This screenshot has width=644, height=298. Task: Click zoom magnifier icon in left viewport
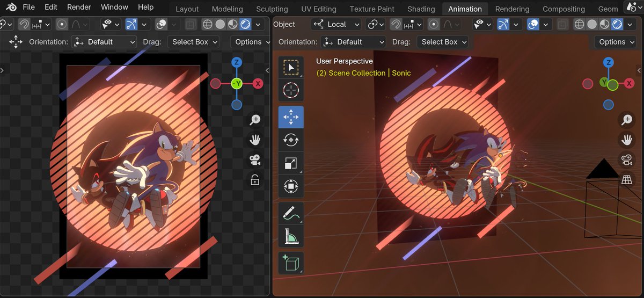[x=255, y=120]
